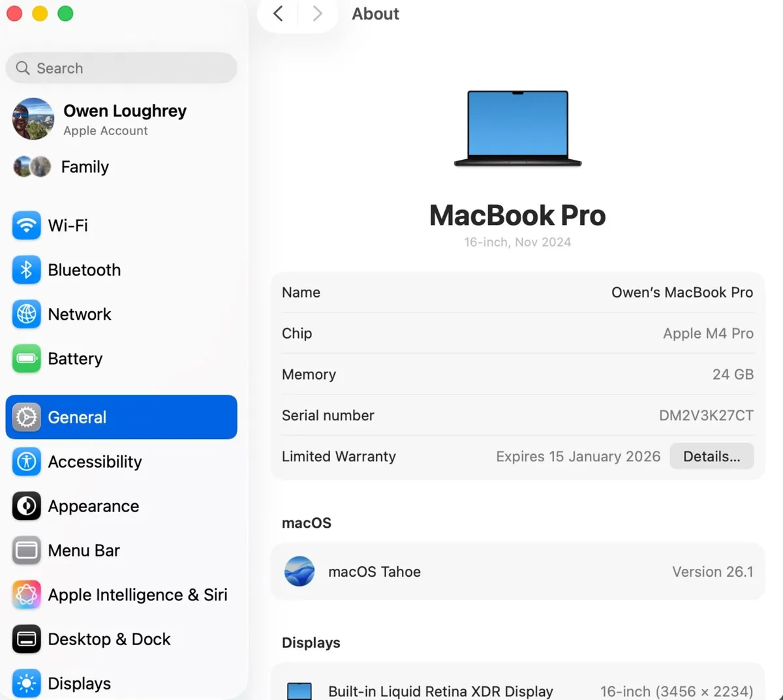
Task: Click the green full-screen window button
Action: pyautogui.click(x=65, y=13)
